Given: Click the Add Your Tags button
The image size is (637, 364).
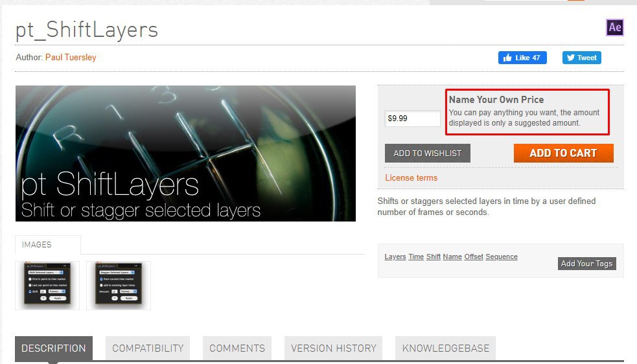Looking at the screenshot, I should tap(586, 264).
